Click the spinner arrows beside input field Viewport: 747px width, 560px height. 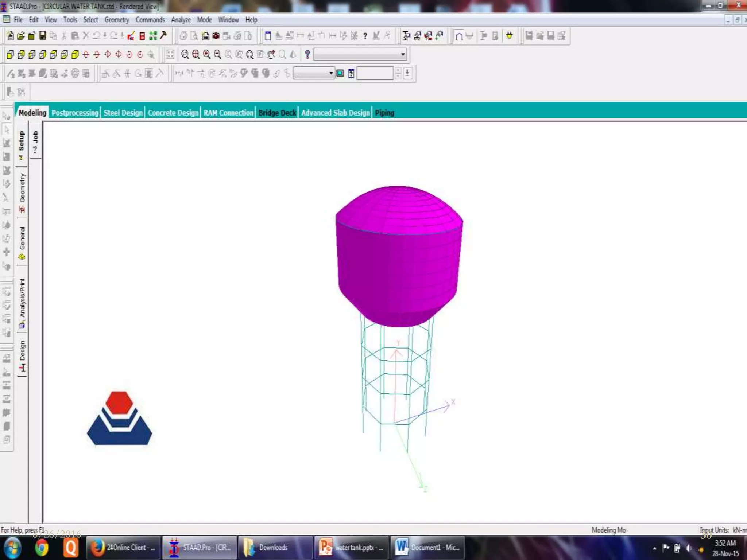[398, 73]
